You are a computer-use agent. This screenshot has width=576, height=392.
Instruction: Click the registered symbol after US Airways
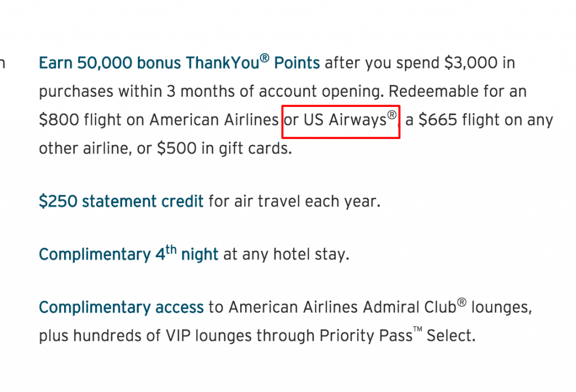pyautogui.click(x=392, y=115)
